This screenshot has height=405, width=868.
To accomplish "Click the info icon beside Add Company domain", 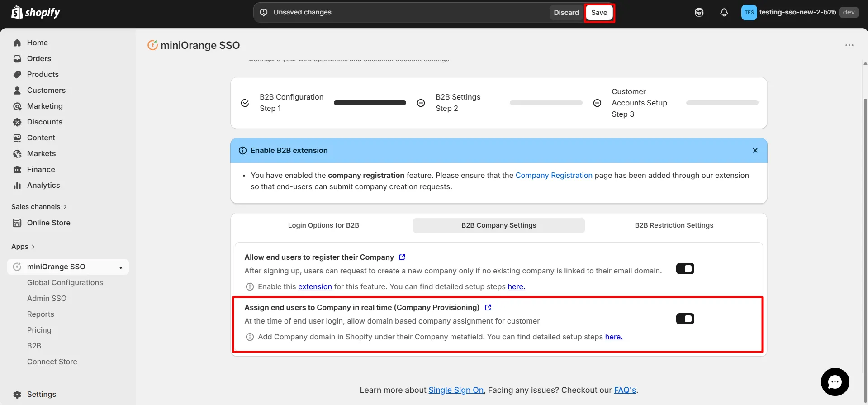I will coord(250,337).
